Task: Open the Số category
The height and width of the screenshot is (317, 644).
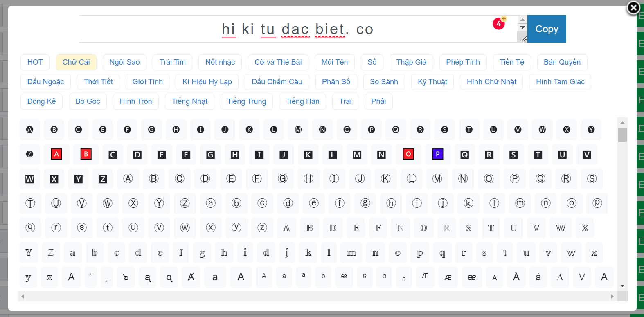Action: pyautogui.click(x=372, y=62)
